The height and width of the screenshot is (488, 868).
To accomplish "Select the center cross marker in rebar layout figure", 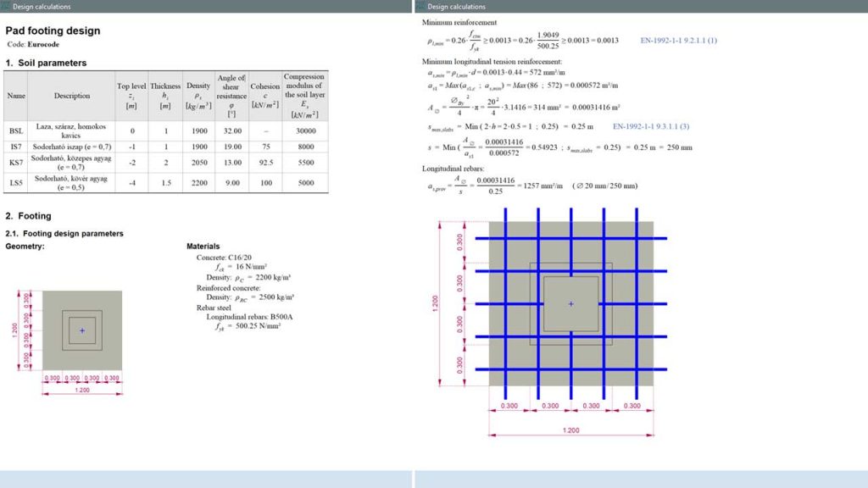I will click(x=570, y=302).
